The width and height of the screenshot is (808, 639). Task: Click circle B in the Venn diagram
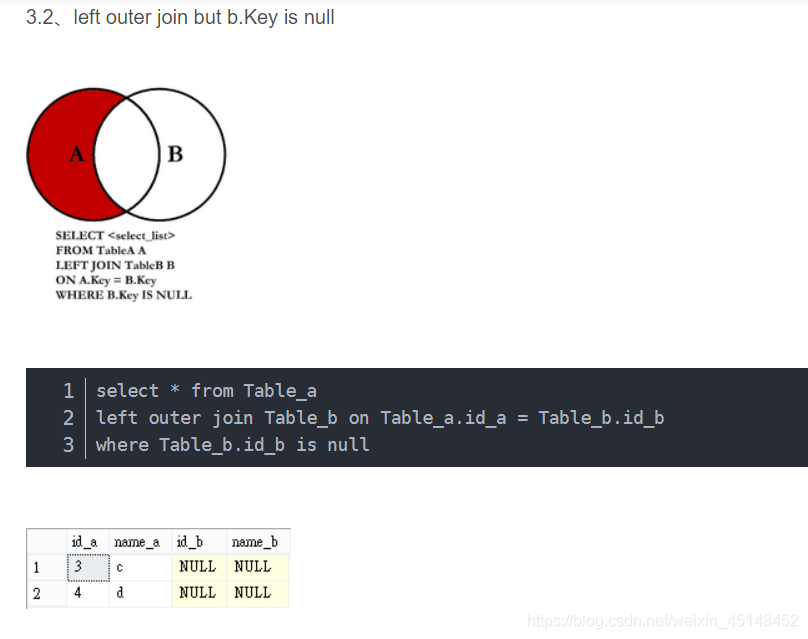click(193, 155)
